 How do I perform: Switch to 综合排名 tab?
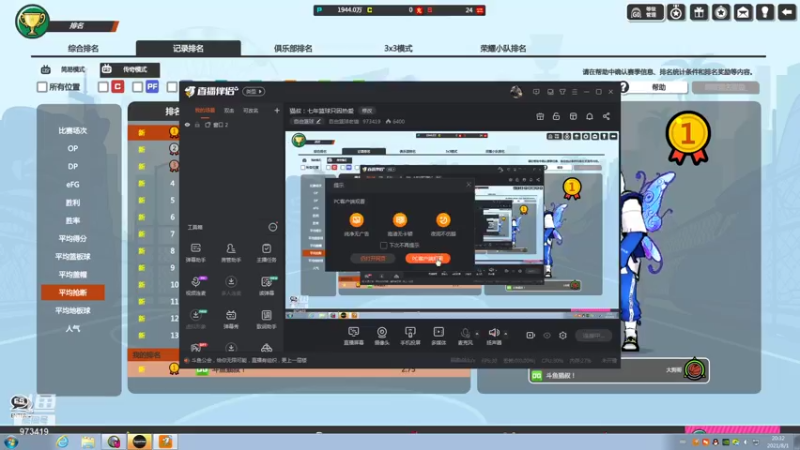coord(83,48)
